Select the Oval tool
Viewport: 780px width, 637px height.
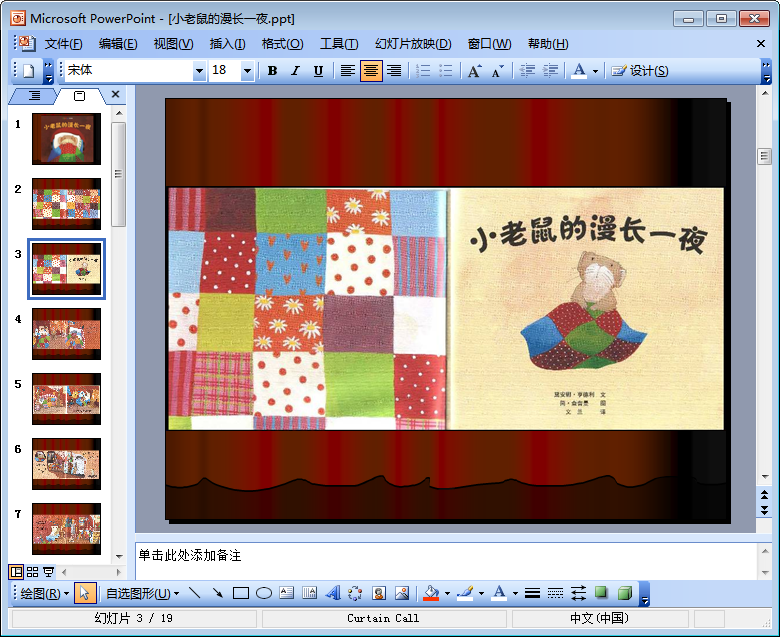tap(264, 593)
